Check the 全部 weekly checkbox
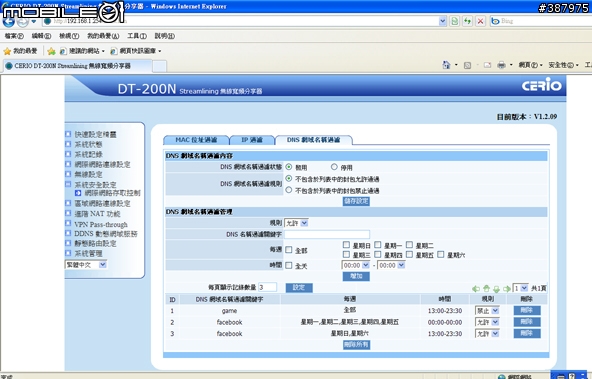Screen dimensions: 592x379 coord(289,250)
